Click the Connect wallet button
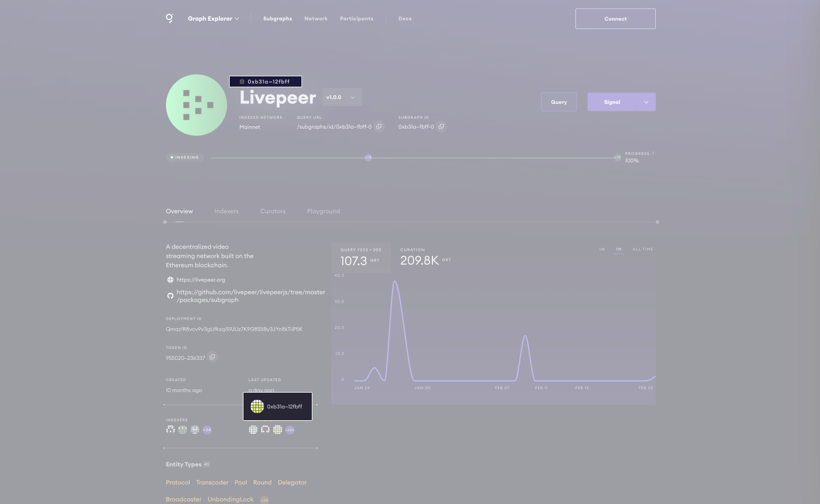This screenshot has height=504, width=820. (615, 18)
